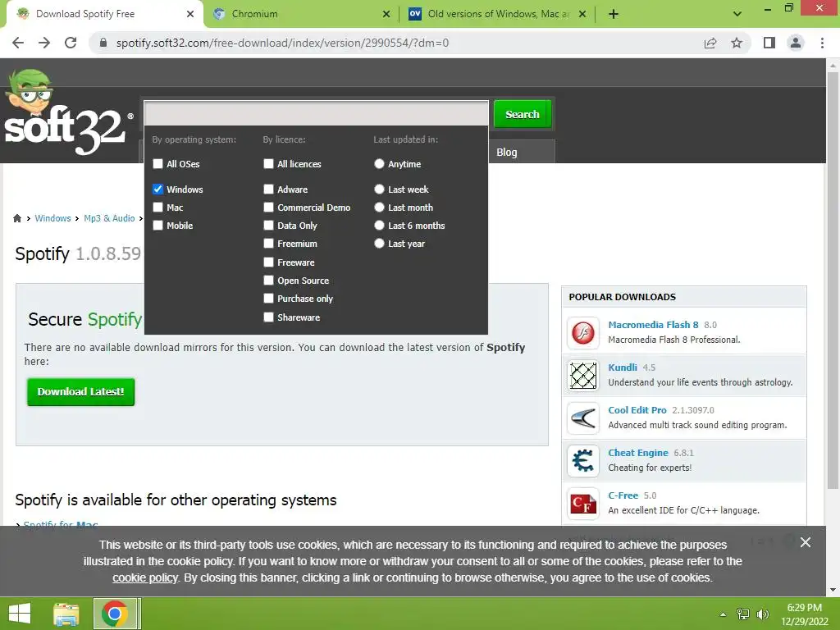840x630 pixels.
Task: Open File Explorer from the taskbar
Action: 66,614
